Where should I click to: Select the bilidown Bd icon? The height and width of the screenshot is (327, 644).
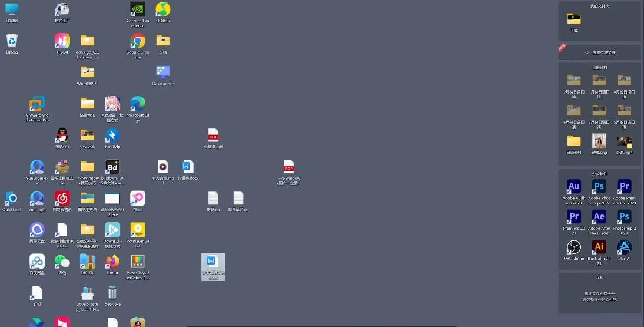coord(112,167)
